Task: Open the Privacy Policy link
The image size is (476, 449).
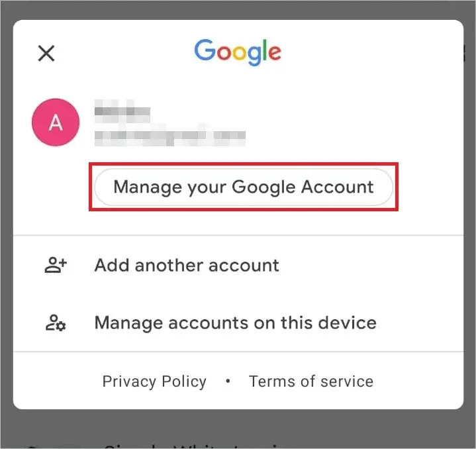Action: coord(154,381)
